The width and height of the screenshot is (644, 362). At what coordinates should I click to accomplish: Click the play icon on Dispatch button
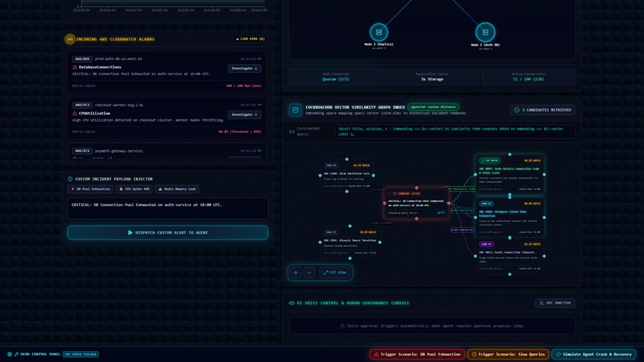coord(130,233)
